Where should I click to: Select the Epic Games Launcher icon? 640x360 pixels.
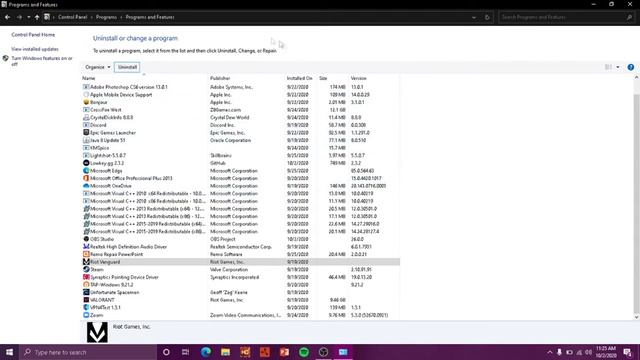[86, 133]
